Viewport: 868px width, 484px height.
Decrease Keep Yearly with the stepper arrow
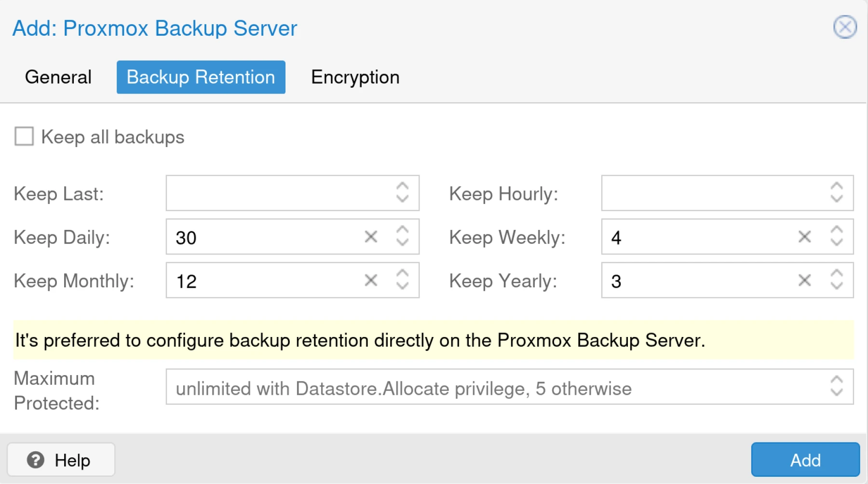coord(836,285)
